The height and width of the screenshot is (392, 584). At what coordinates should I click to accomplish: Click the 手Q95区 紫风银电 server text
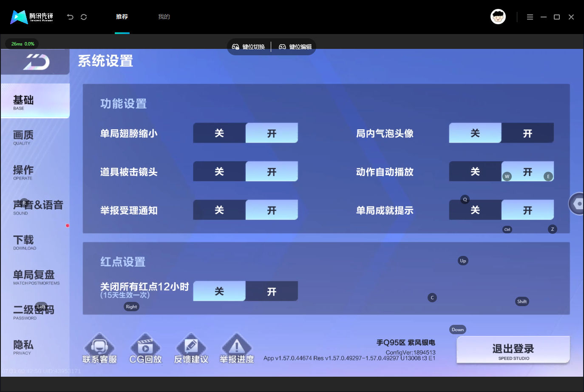(405, 343)
